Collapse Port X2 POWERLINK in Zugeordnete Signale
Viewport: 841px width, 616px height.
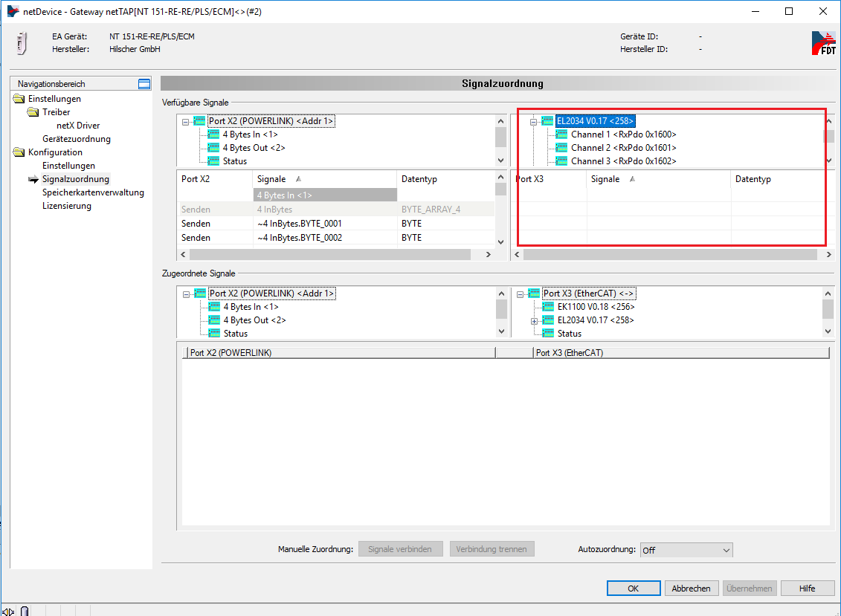[186, 294]
